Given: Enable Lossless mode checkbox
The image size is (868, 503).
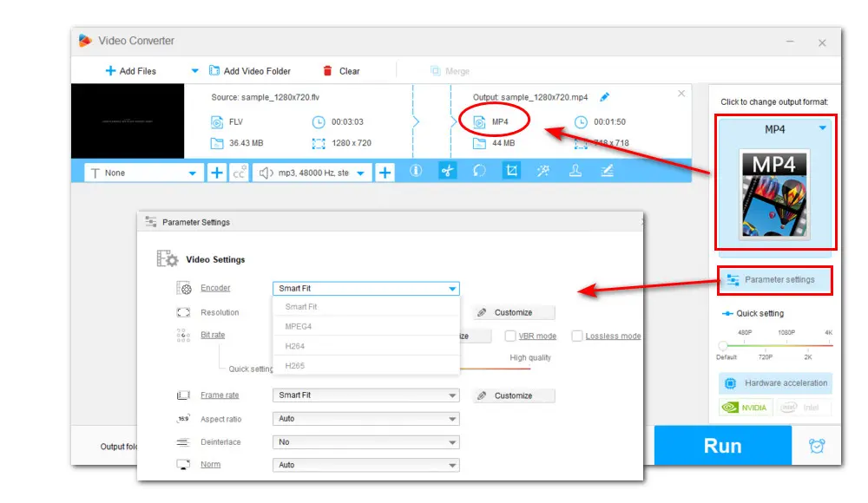Looking at the screenshot, I should (x=577, y=336).
